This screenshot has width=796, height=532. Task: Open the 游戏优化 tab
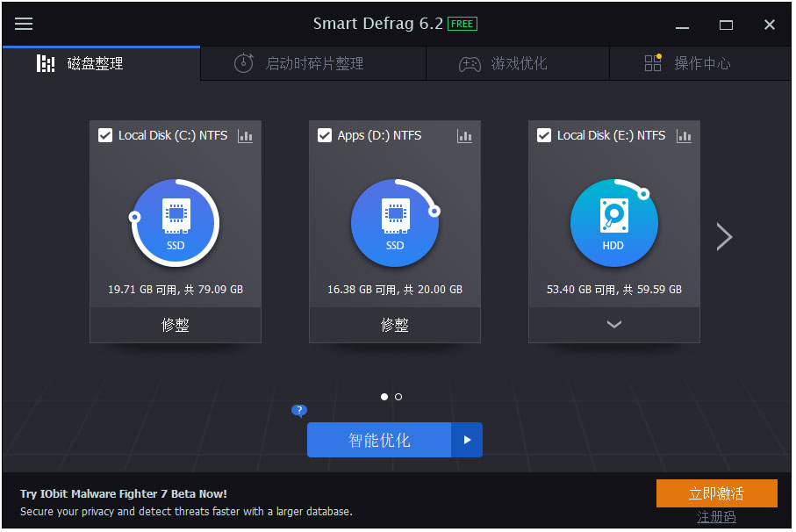click(518, 63)
